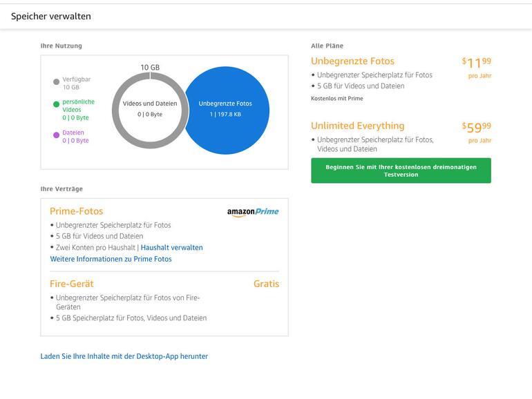Click the gray Verfügbar legend dot
The width and height of the screenshot is (532, 399).
(x=57, y=81)
